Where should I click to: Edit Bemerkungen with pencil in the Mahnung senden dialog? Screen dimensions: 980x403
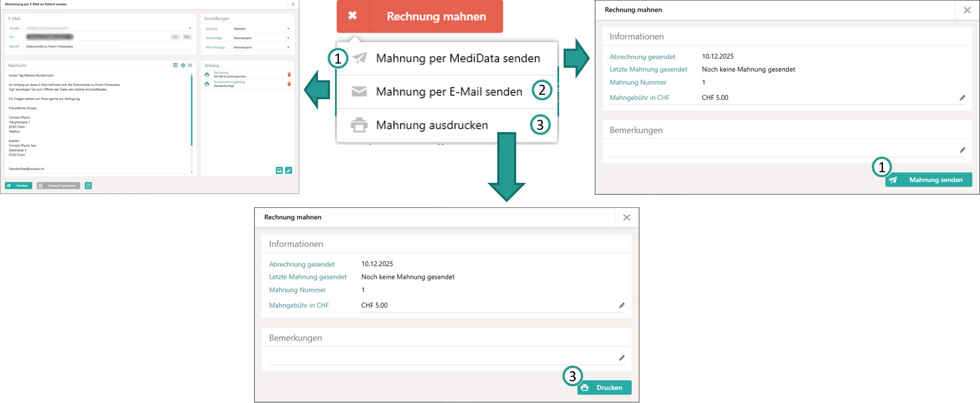(x=962, y=150)
